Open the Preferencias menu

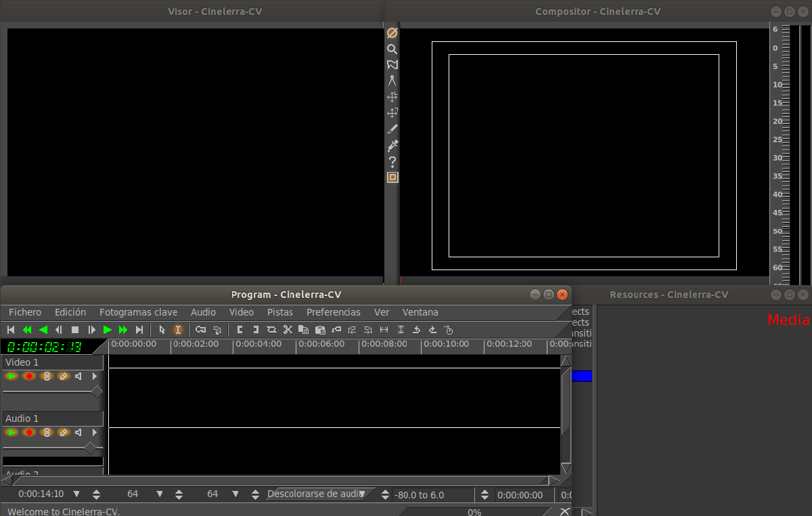(333, 312)
